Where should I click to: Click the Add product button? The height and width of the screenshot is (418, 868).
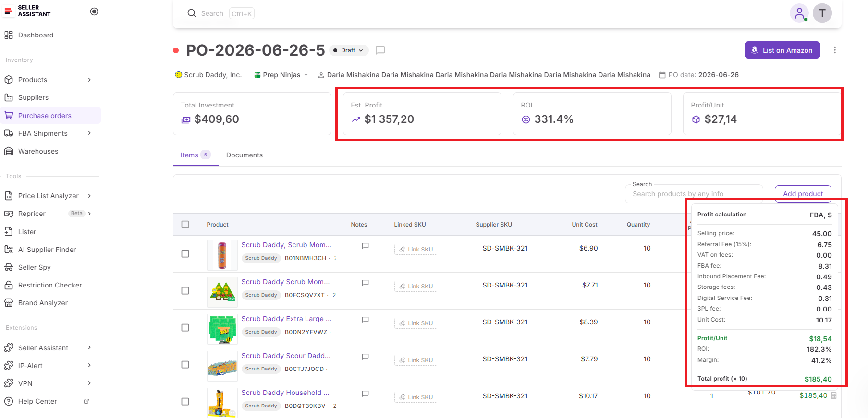pyautogui.click(x=803, y=194)
